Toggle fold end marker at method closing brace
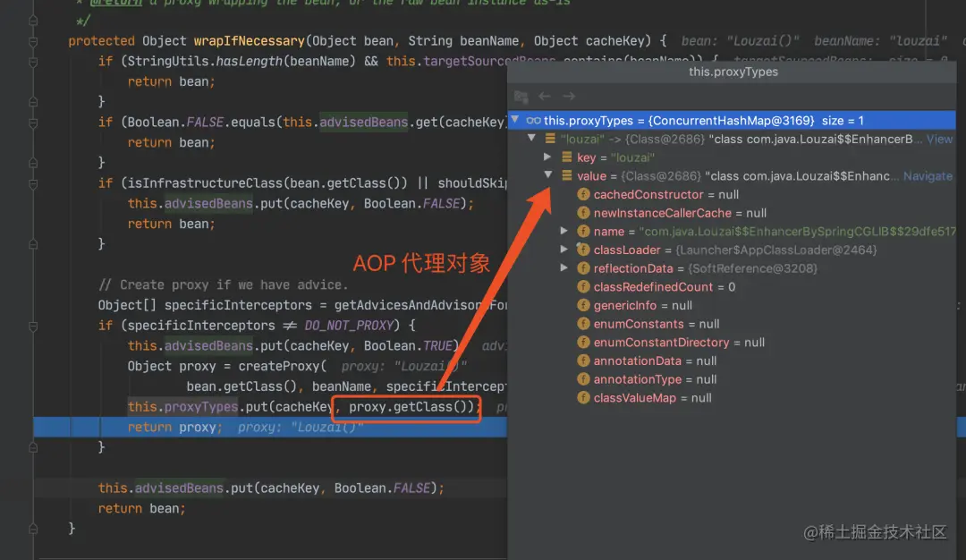Viewport: 966px width, 560px height. (33, 530)
